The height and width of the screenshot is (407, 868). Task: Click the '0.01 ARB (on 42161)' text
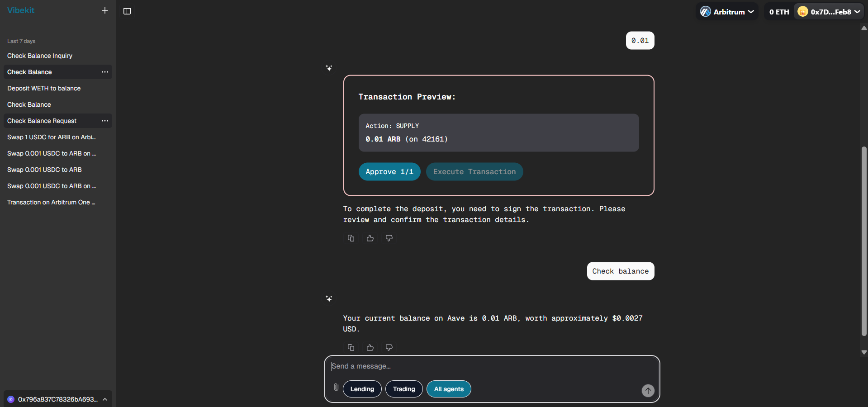[x=407, y=139]
